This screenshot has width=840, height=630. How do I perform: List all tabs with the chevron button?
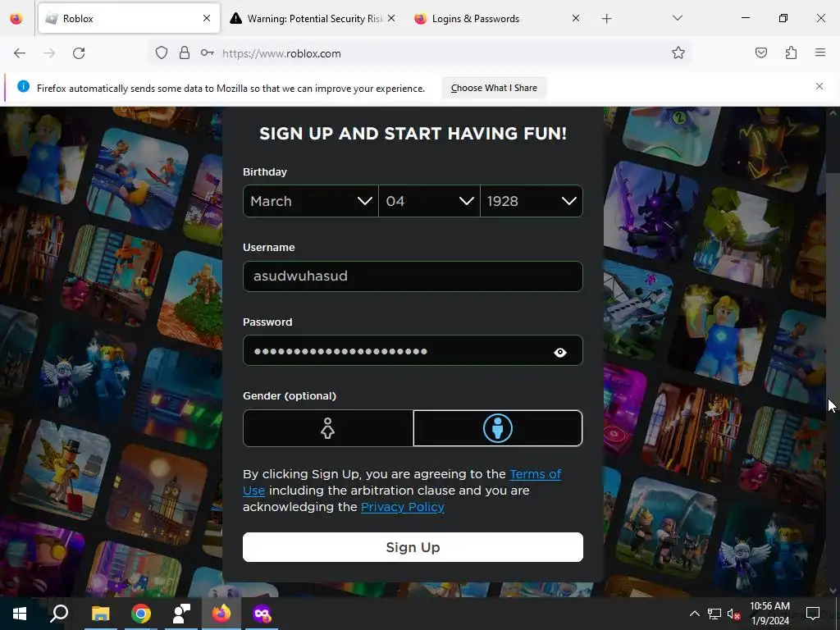click(x=677, y=19)
